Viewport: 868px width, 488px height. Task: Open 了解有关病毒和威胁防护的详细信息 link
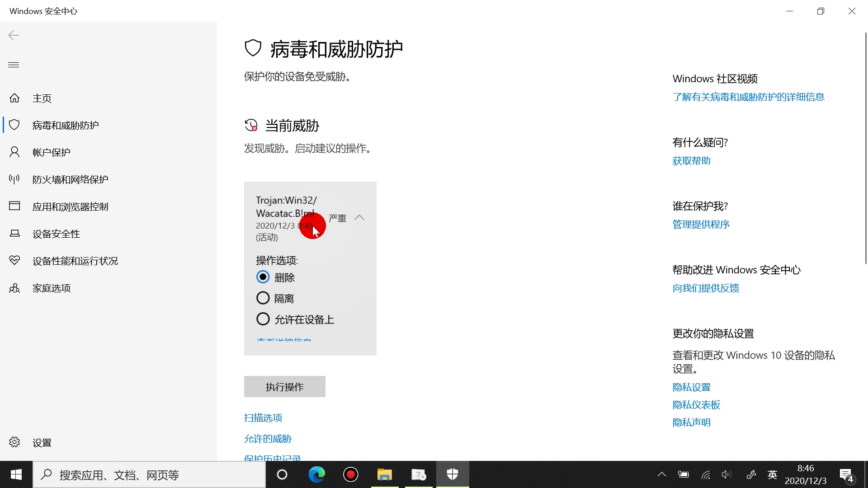(749, 97)
